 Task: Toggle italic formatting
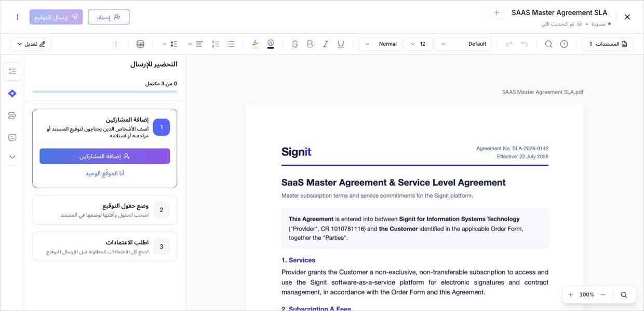326,44
